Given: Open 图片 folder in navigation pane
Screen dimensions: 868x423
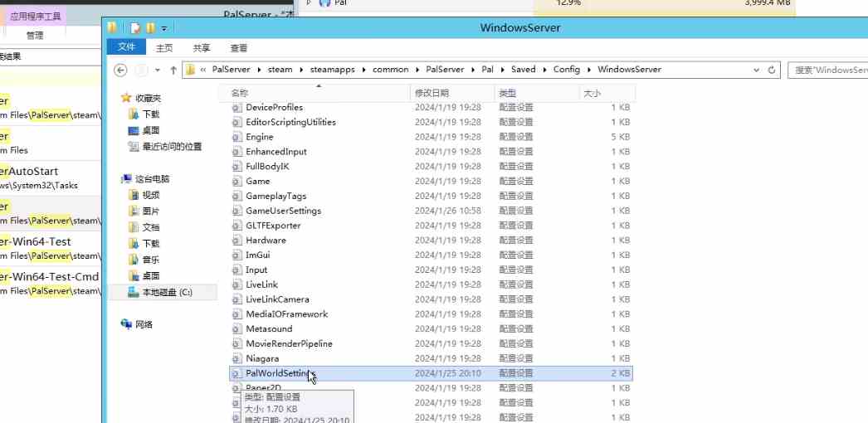Looking at the screenshot, I should [x=150, y=211].
